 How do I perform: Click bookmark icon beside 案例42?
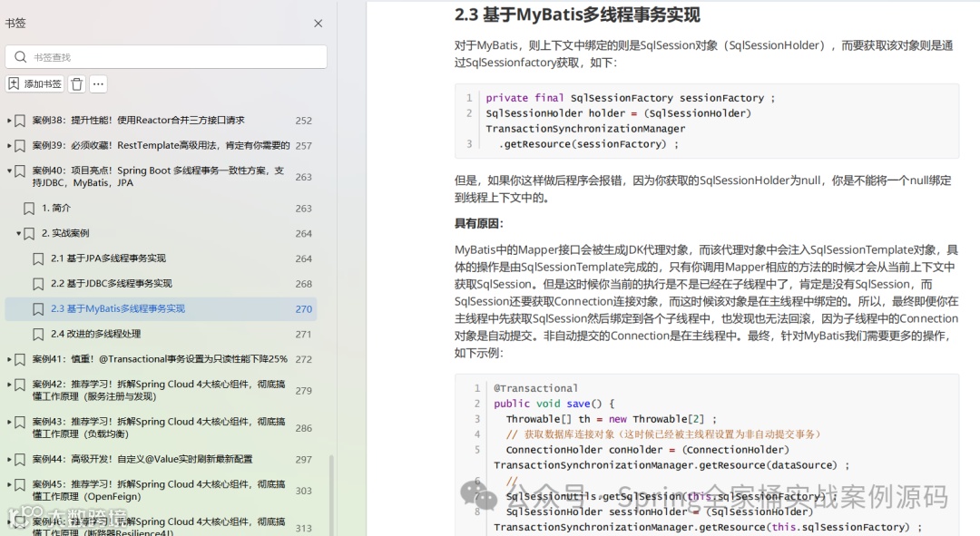[x=20, y=385]
